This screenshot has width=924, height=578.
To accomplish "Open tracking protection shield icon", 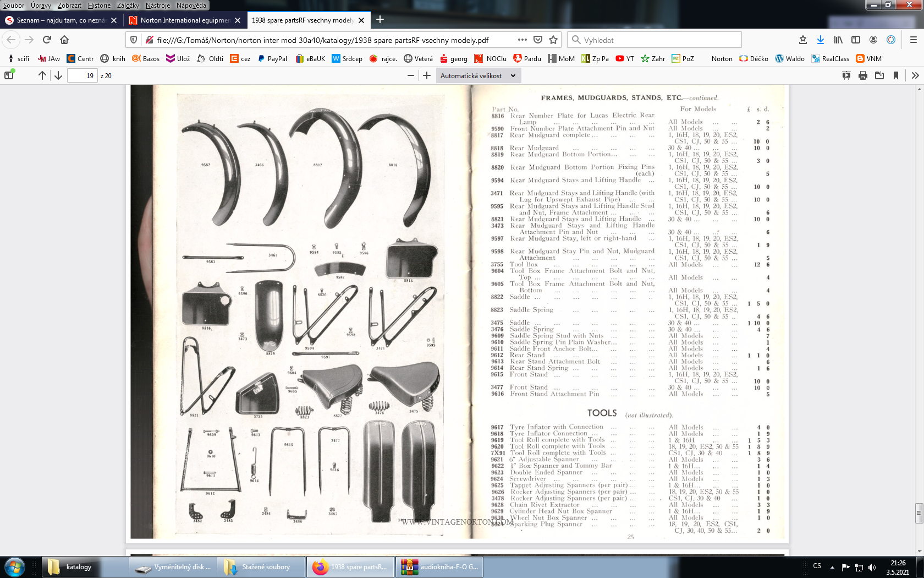I will click(134, 40).
